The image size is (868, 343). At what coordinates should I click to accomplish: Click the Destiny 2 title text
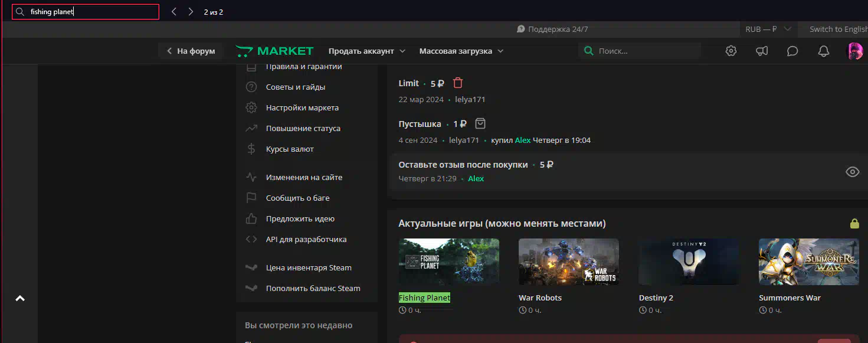coord(656,298)
